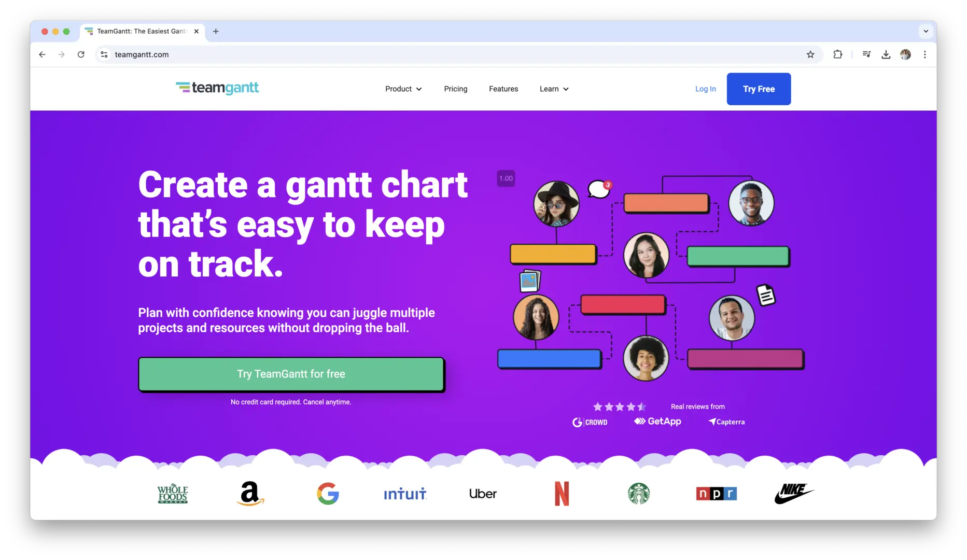967x560 pixels.
Task: Click the green gantt bar
Action: click(738, 256)
